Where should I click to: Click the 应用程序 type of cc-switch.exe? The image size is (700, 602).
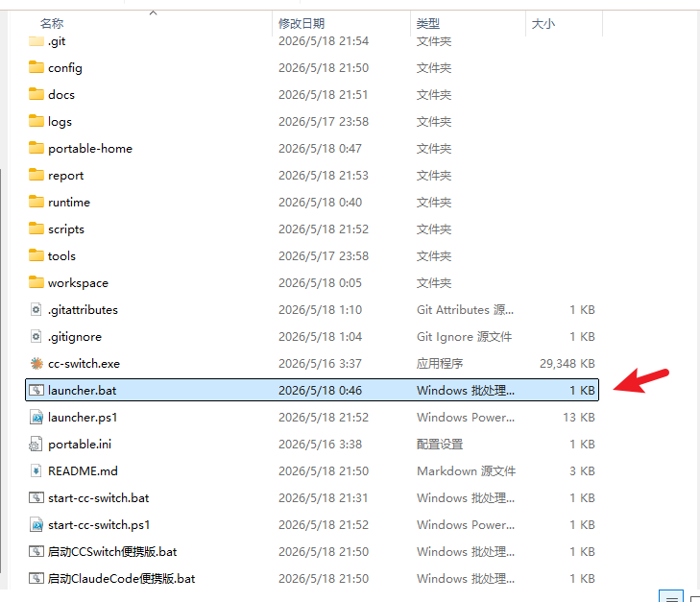tap(440, 363)
